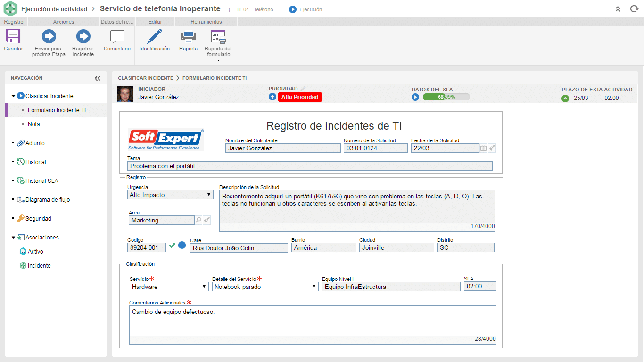Click the initiator's photo thumbnail

(x=125, y=94)
